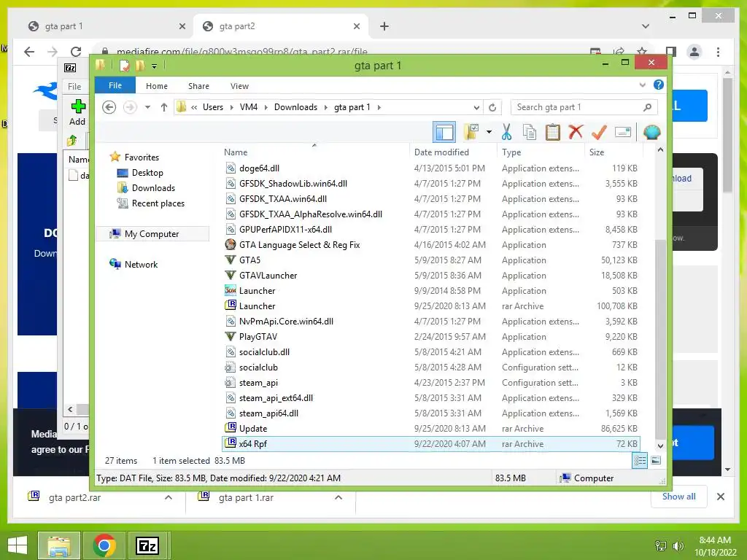747x560 pixels.
Task: Expand the address bar history dropdown
Action: (x=476, y=108)
